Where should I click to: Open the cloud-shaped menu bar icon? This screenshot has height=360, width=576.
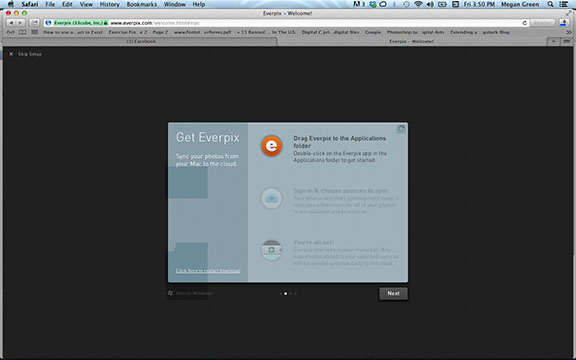tap(383, 4)
